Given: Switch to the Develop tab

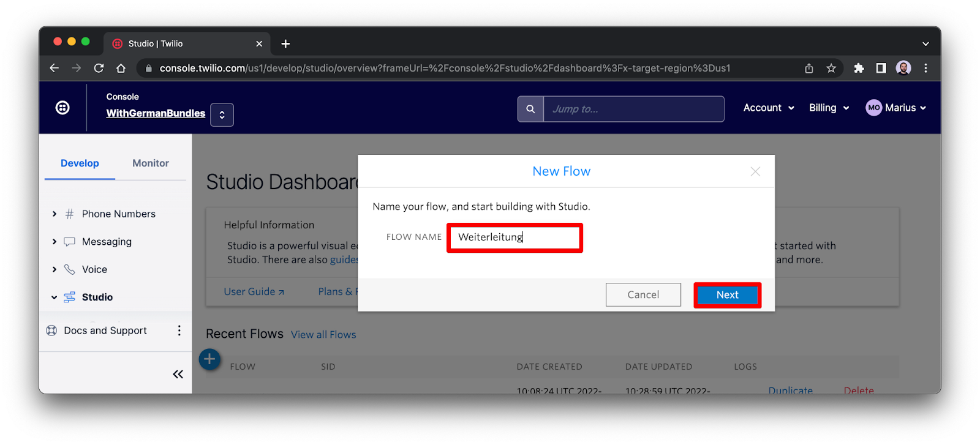Looking at the screenshot, I should (80, 163).
